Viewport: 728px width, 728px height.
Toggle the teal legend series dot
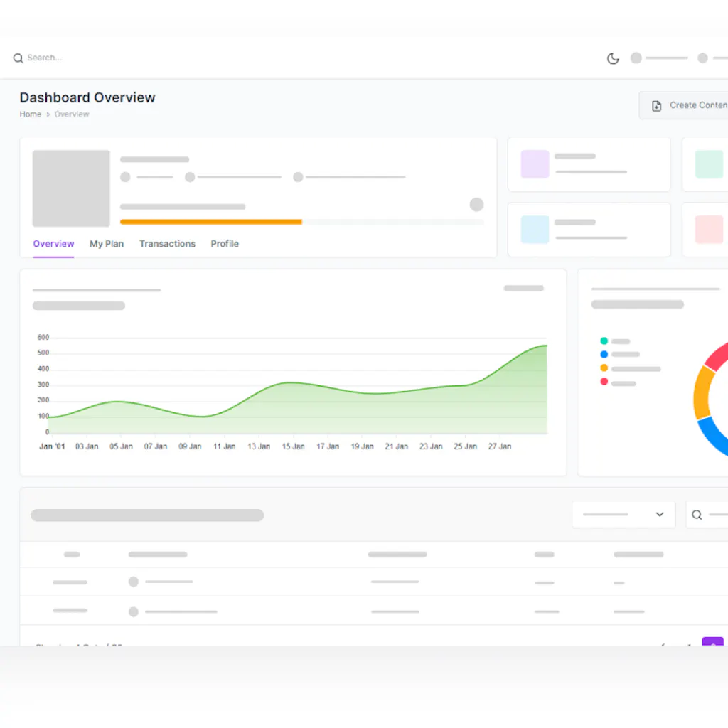click(604, 341)
